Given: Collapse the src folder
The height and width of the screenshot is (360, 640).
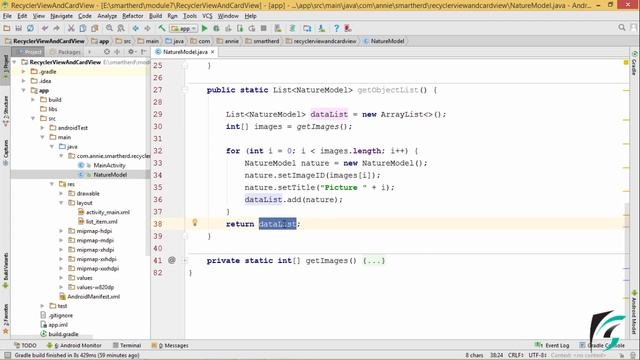Looking at the screenshot, I should pos(33,118).
